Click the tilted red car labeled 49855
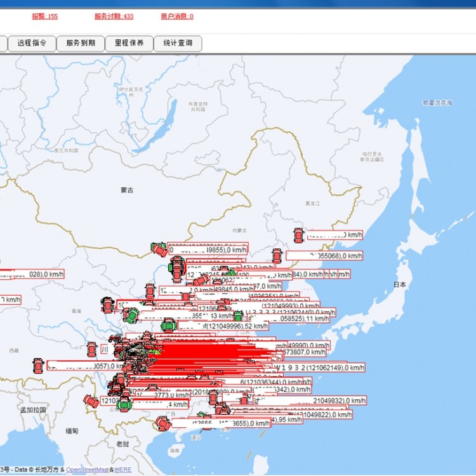The height and width of the screenshot is (476, 476). point(161,249)
